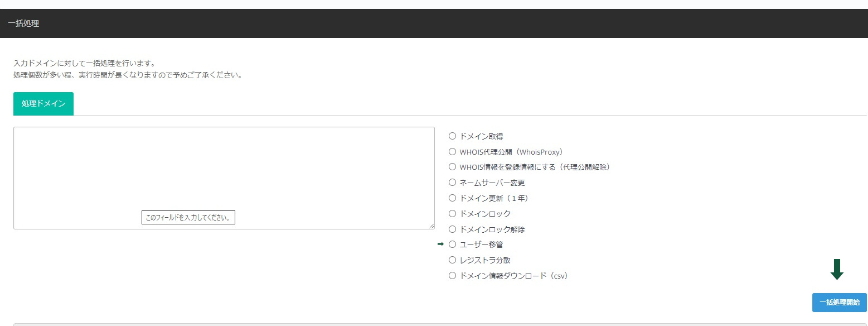Enable WHOIS代理公開（WhoisProxy）option
The width and height of the screenshot is (868, 326).
point(452,151)
